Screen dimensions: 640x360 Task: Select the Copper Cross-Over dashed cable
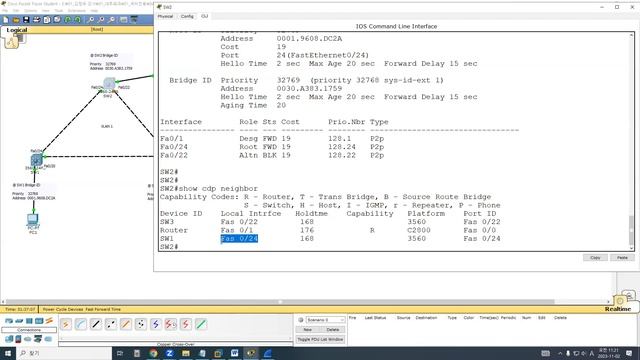pos(111,324)
